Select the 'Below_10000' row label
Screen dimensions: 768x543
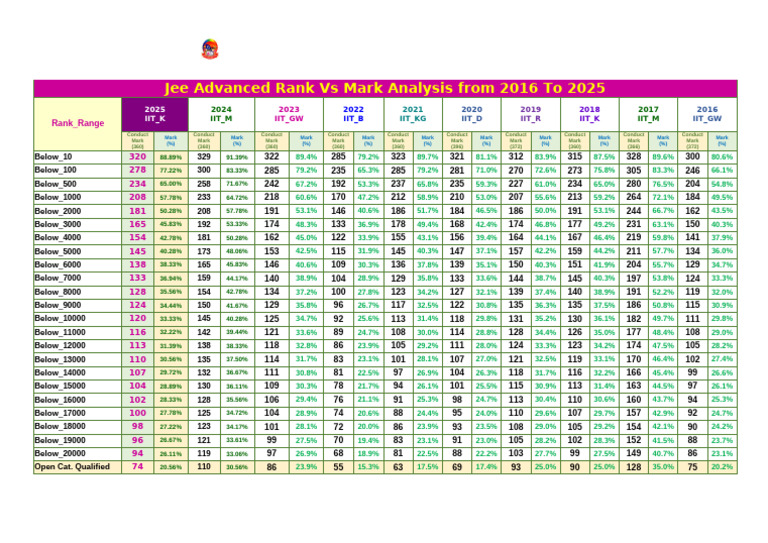[60, 318]
